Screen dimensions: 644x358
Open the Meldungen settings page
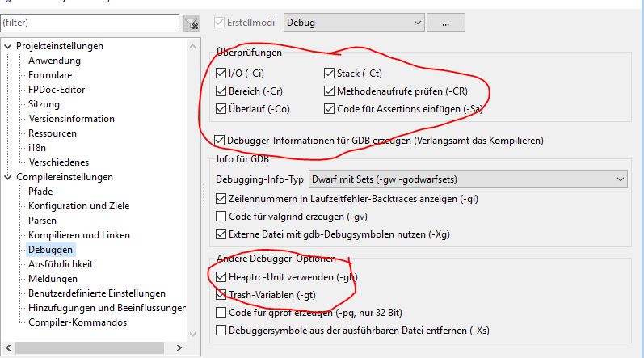53,279
